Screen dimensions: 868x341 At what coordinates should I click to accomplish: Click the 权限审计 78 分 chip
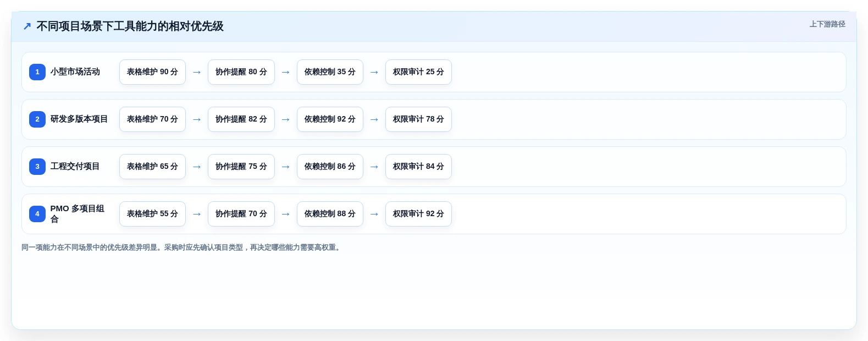(418, 119)
